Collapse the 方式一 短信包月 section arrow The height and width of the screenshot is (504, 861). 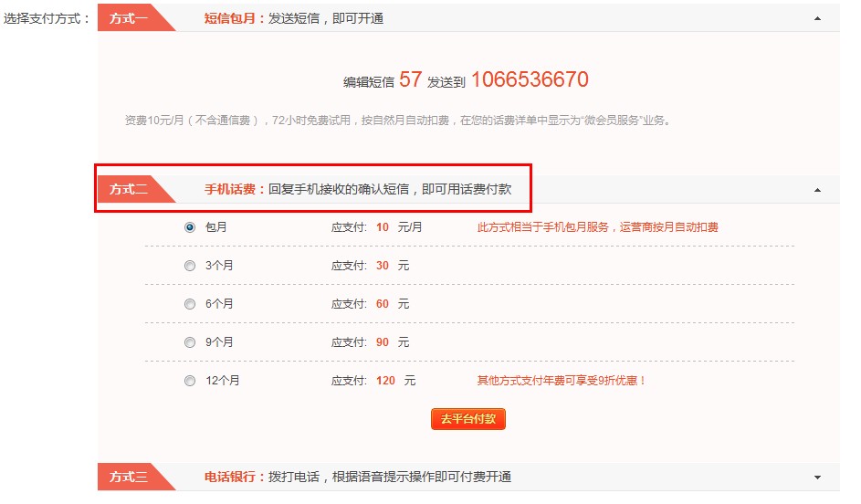point(817,18)
